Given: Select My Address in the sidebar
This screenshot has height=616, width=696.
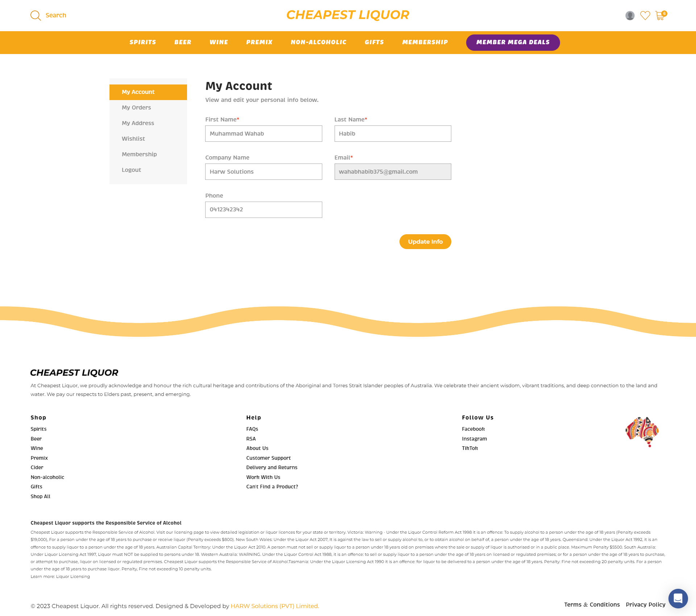Looking at the screenshot, I should [148, 123].
